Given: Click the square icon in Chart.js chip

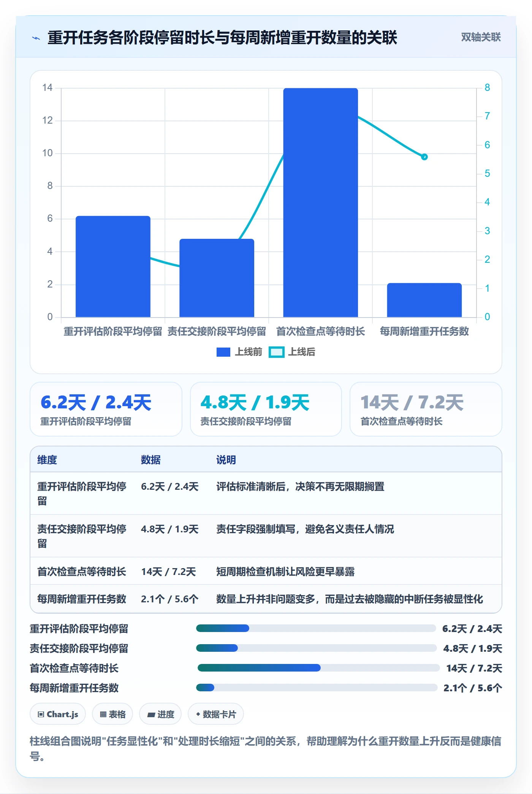Looking at the screenshot, I should pyautogui.click(x=41, y=715).
